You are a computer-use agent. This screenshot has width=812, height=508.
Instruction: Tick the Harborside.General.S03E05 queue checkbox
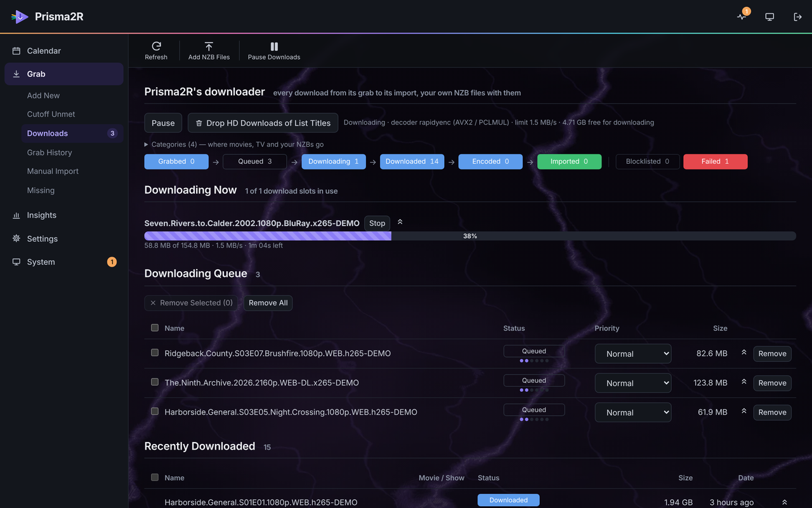pyautogui.click(x=155, y=411)
